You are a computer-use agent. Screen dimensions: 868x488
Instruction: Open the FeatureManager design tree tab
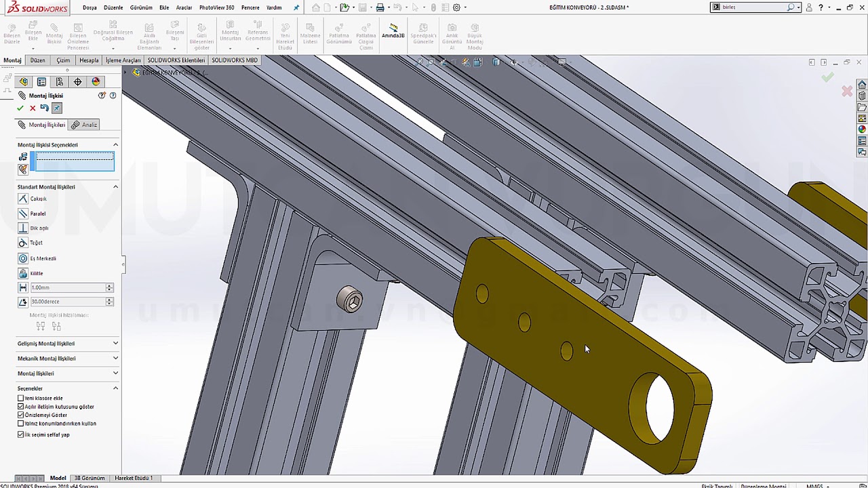click(x=24, y=82)
